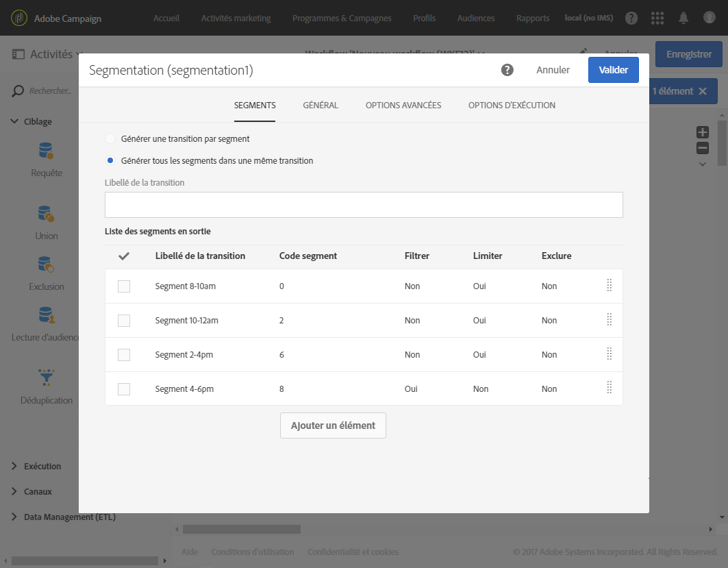This screenshot has width=728, height=568.
Task: Click the help question mark in dialog header
Action: pos(507,70)
